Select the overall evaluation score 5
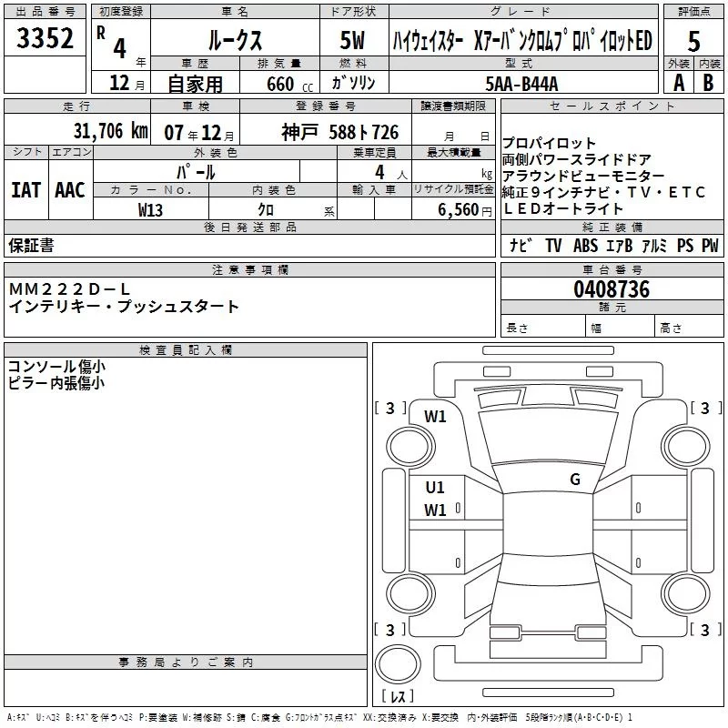Screen dimensions: 728x728 [693, 42]
